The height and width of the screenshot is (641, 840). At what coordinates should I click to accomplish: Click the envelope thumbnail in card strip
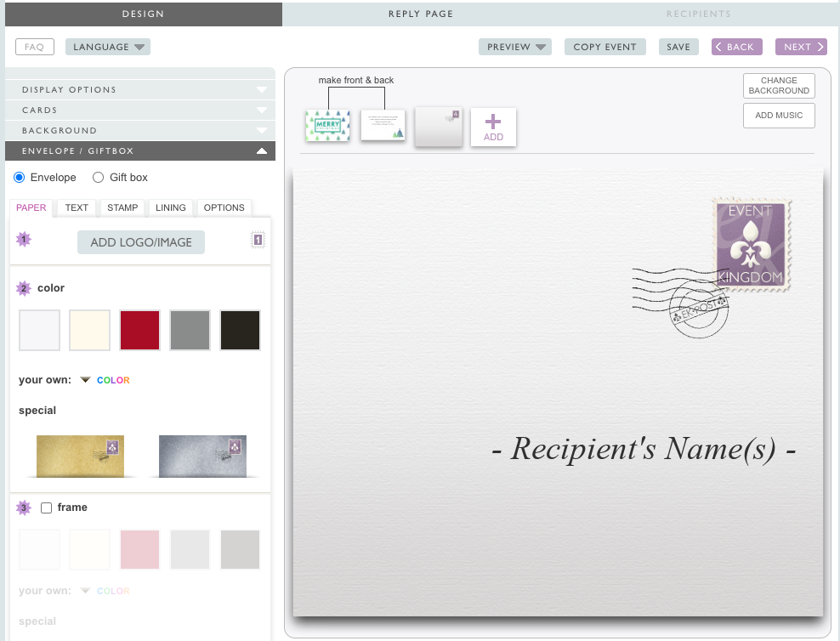(x=438, y=127)
